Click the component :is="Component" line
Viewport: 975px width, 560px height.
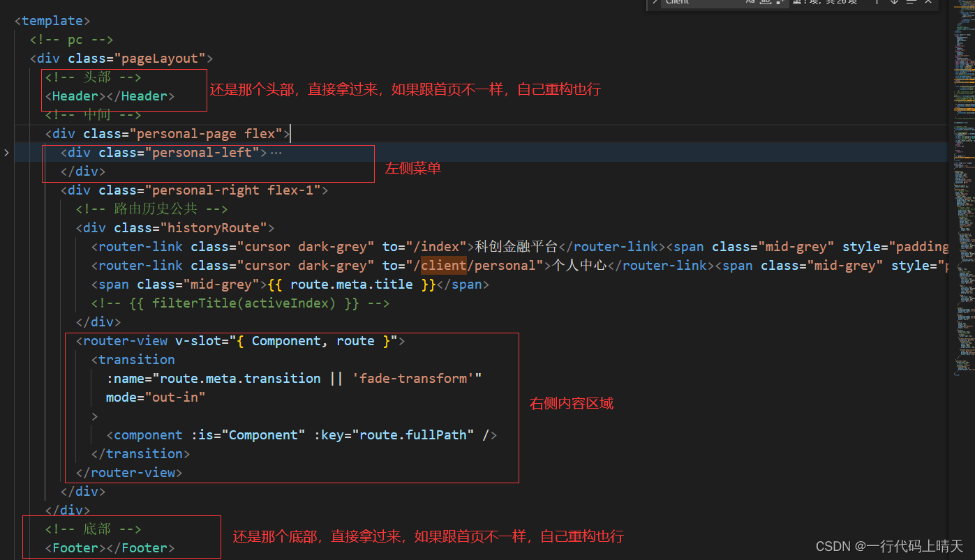302,435
